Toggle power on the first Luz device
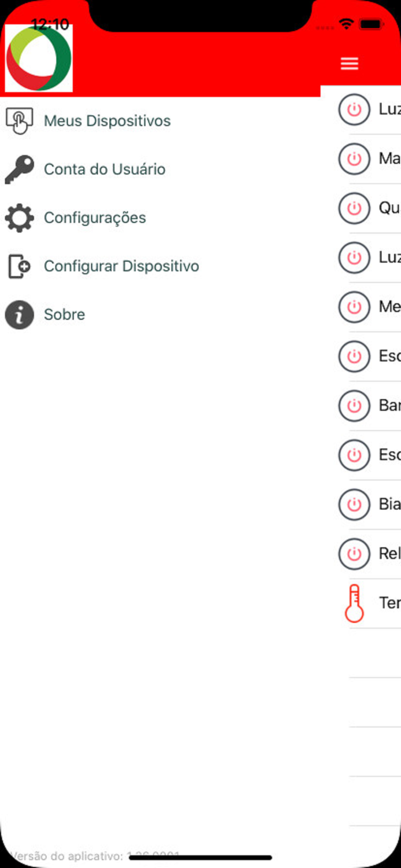Screen dimensions: 401x868 [x=354, y=109]
